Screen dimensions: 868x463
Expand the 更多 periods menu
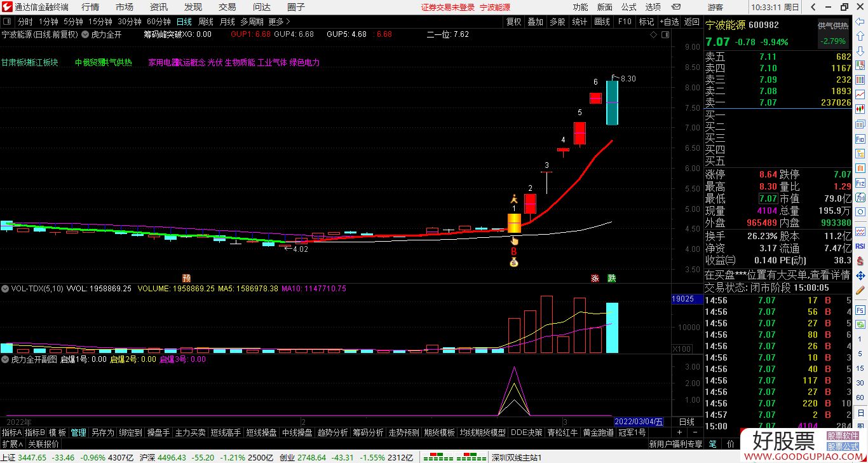tap(279, 22)
